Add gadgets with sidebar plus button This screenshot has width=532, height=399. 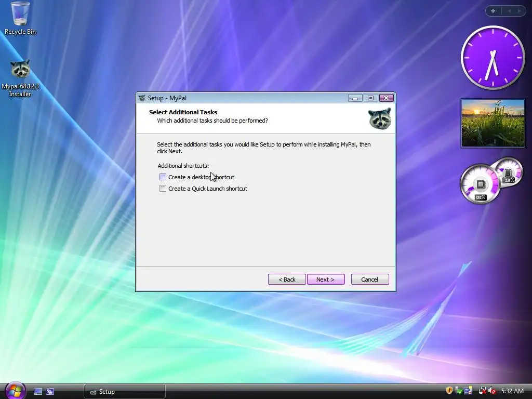[x=493, y=11]
